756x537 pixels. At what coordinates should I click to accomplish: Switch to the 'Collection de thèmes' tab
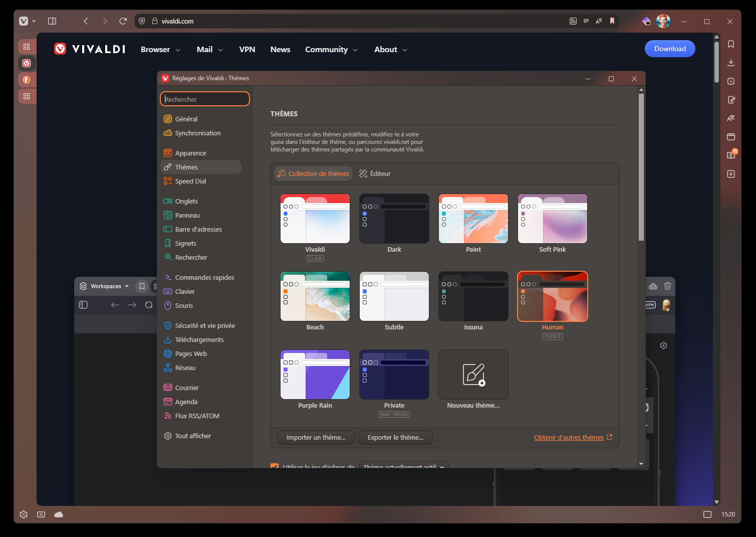pyautogui.click(x=313, y=173)
